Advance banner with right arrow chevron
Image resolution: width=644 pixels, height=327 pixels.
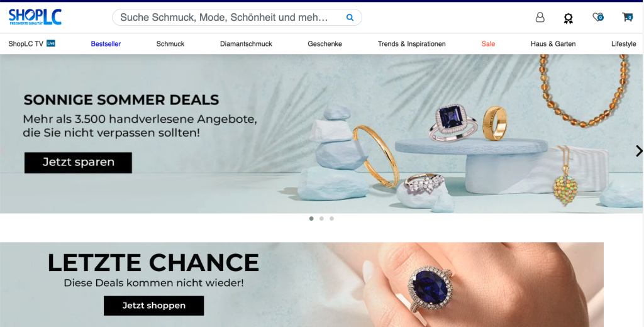[639, 151]
